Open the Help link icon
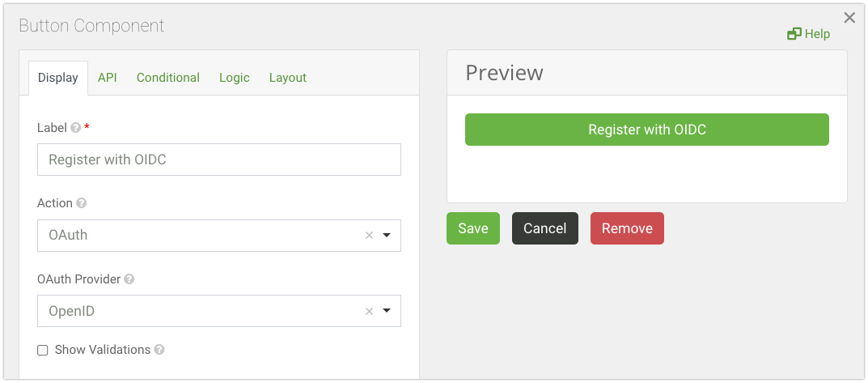Screen dimensions: 868x383 [x=794, y=34]
